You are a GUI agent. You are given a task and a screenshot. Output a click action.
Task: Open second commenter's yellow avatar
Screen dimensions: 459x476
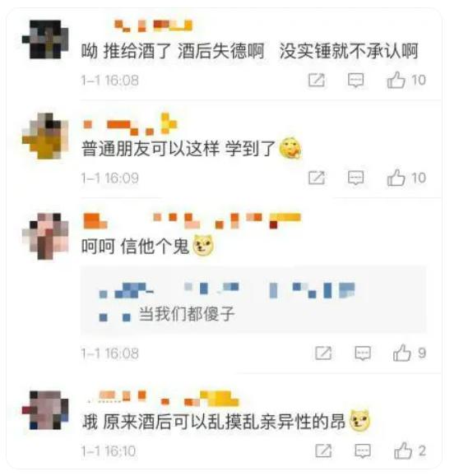point(45,136)
